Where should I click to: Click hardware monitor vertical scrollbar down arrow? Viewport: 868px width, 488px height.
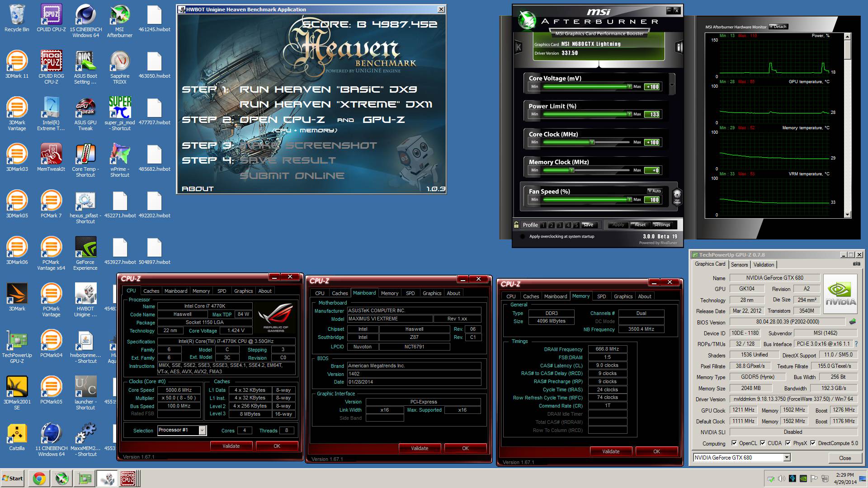848,215
